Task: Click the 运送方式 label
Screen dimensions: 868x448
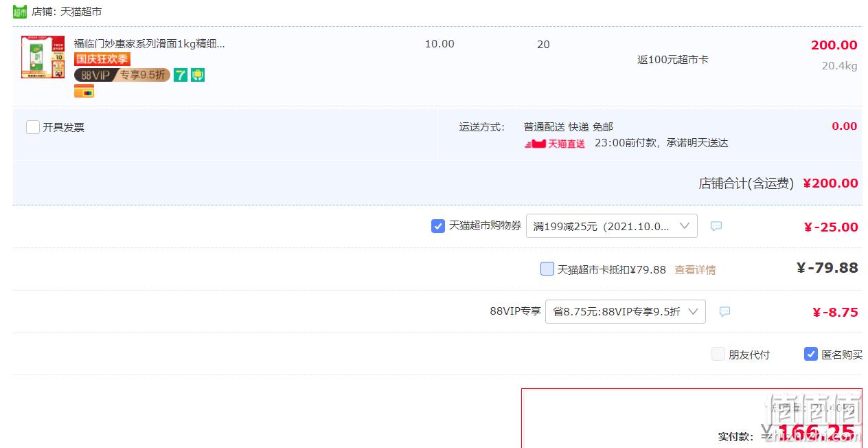Action: 482,127
